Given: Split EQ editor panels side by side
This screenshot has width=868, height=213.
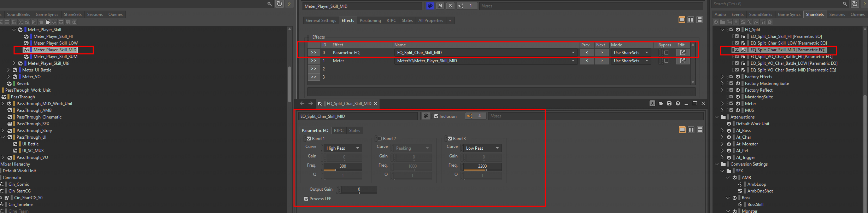Looking at the screenshot, I should [691, 130].
